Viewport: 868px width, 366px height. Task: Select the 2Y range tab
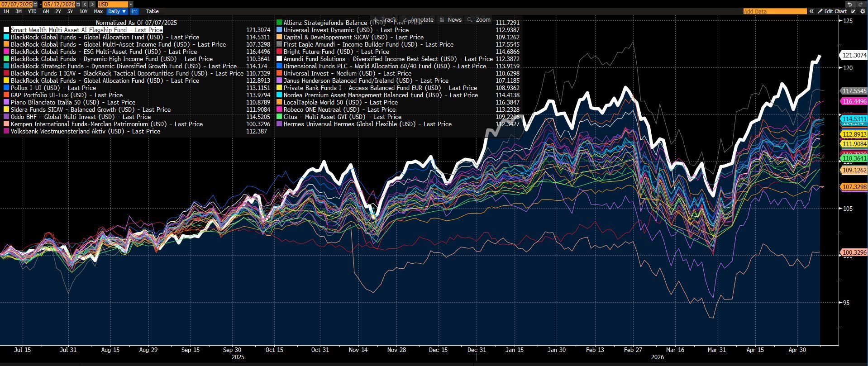click(58, 11)
